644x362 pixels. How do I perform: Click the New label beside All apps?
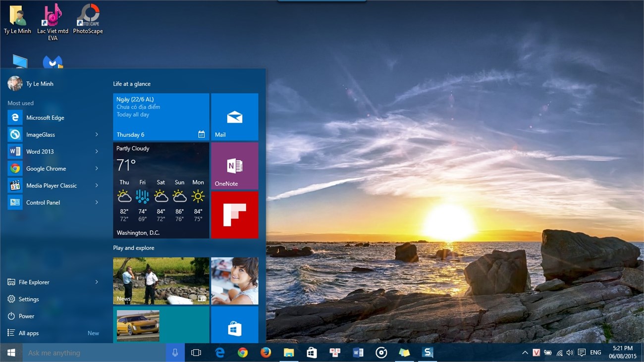click(93, 333)
